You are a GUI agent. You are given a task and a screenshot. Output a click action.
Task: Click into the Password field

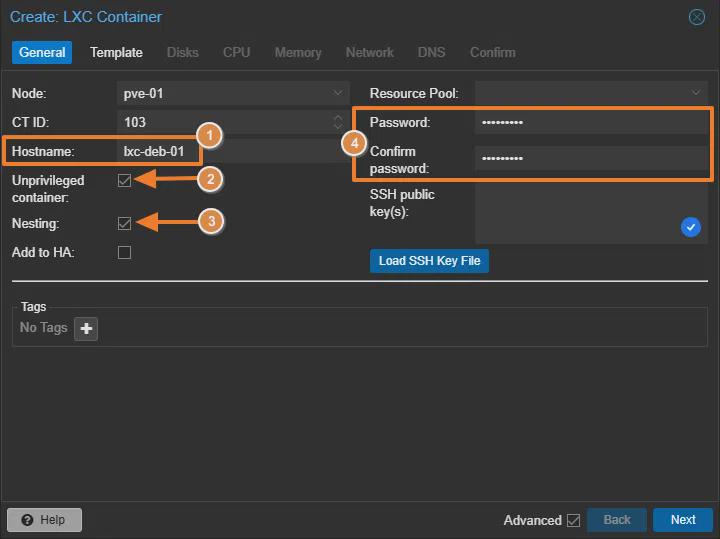[591, 122]
